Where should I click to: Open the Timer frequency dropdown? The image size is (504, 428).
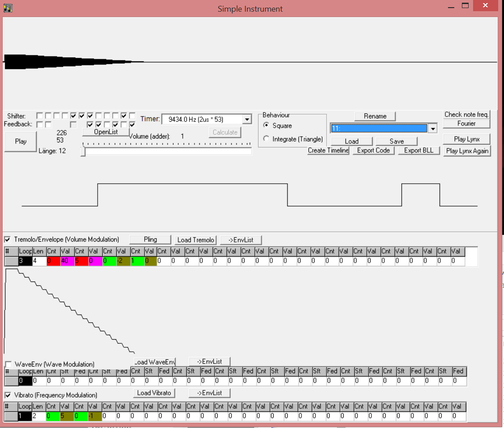point(246,119)
